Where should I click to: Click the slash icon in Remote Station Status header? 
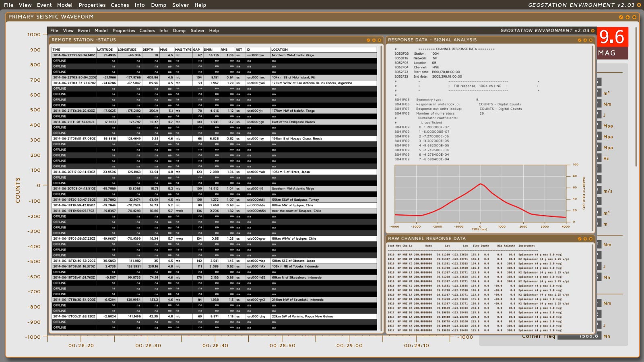[x=368, y=40]
